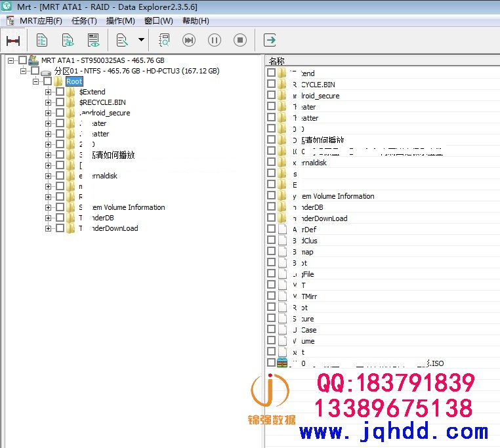Open the 操作(M) menu
The height and width of the screenshot is (448, 500).
click(121, 21)
